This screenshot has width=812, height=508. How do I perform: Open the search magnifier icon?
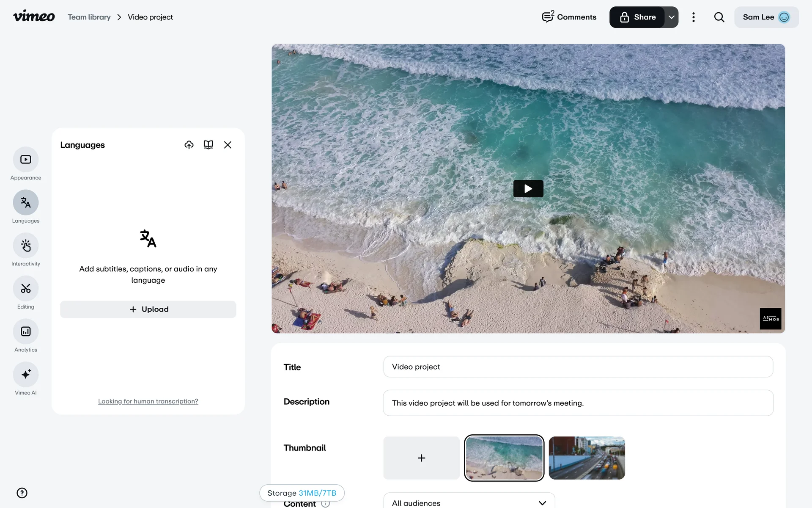point(719,17)
